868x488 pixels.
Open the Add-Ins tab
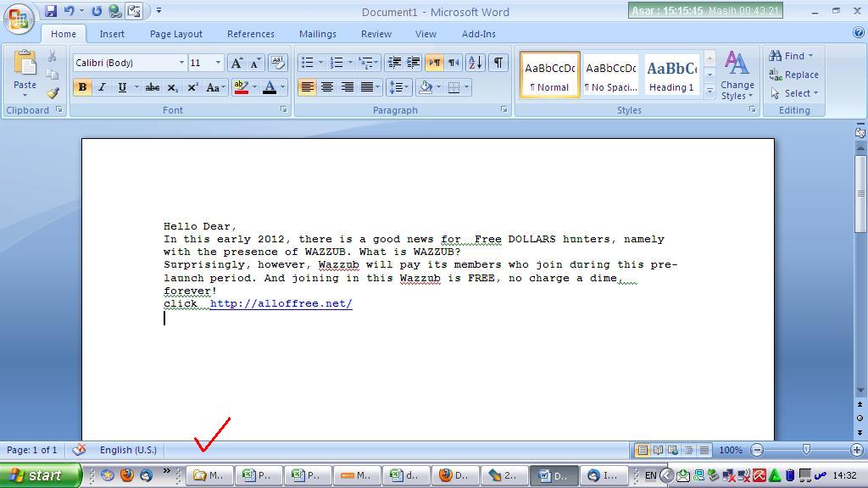(x=479, y=34)
